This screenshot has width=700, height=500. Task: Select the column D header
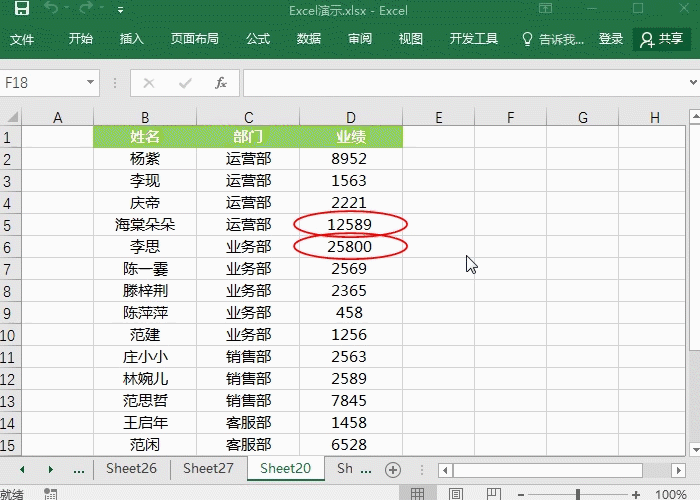[350, 118]
